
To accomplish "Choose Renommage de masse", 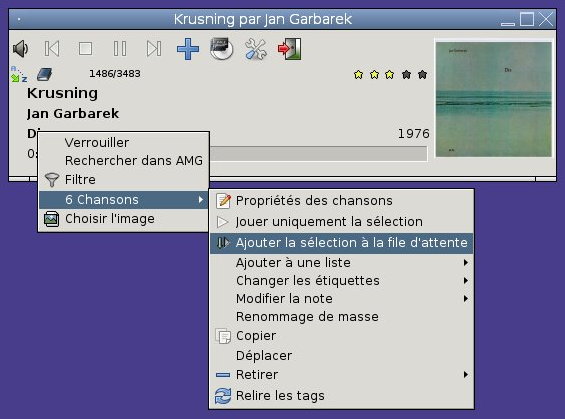I will pyautogui.click(x=341, y=317).
